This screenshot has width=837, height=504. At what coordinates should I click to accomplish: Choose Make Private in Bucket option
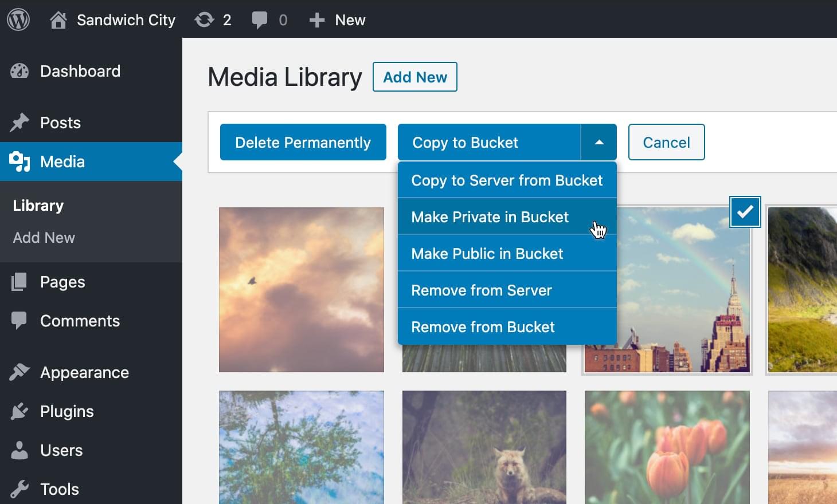[x=490, y=217]
